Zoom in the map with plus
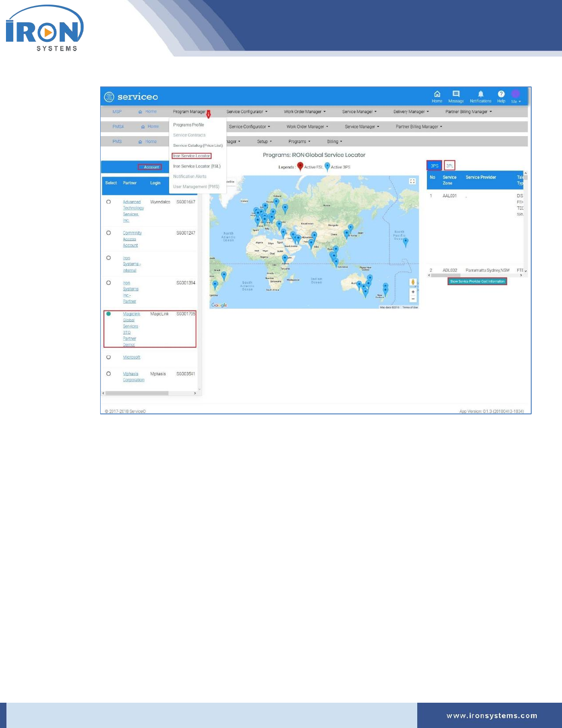This screenshot has height=728, width=562. [x=413, y=292]
